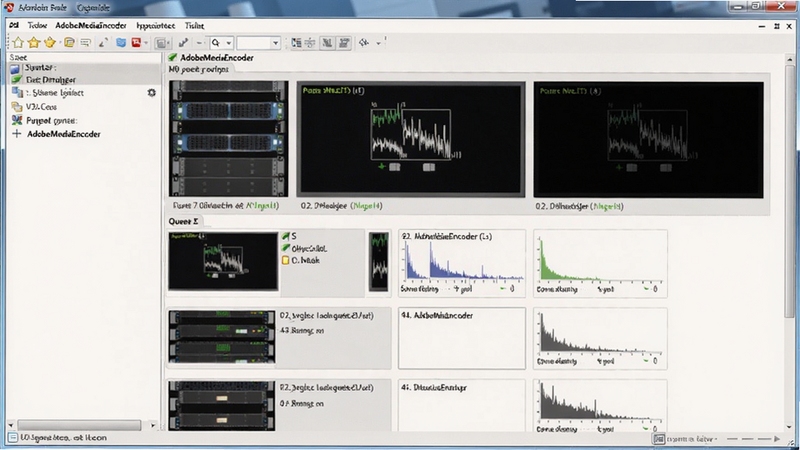The height and width of the screenshot is (450, 800).
Task: Open the bottom rack thumbnail with yellow labels
Action: click(221, 406)
